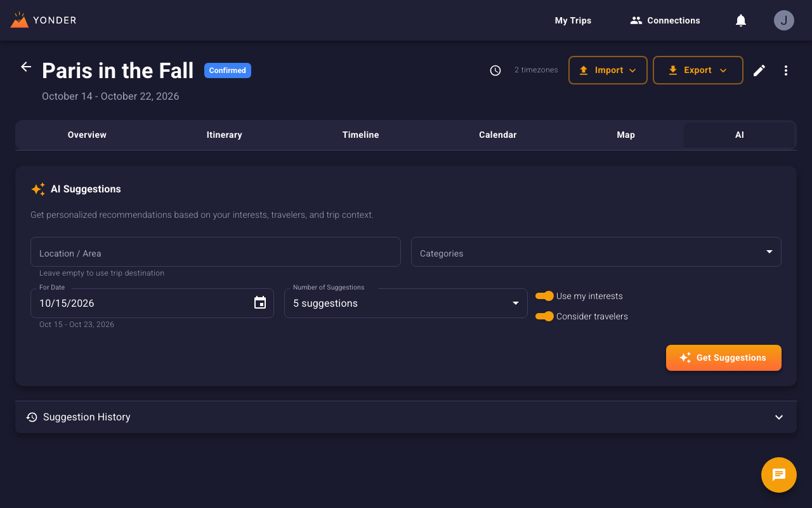812x508 pixels.
Task: Turn off Consider travelers
Action: pyautogui.click(x=544, y=316)
